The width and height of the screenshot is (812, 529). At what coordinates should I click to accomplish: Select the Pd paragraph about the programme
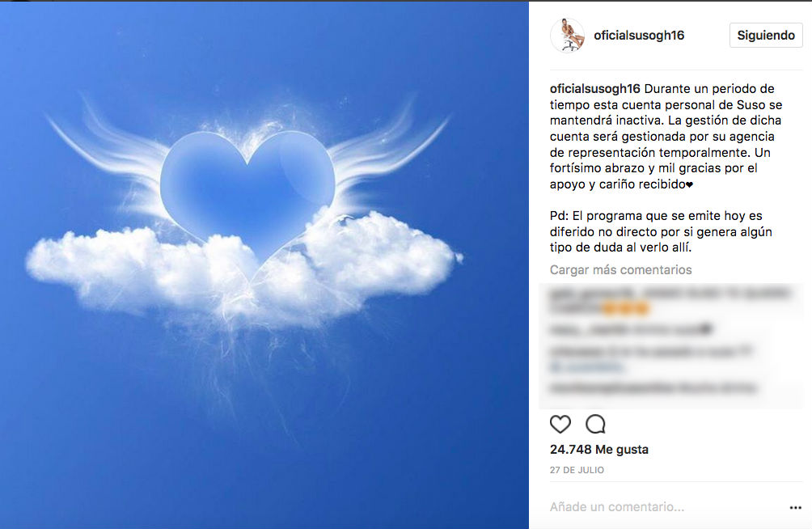click(661, 231)
